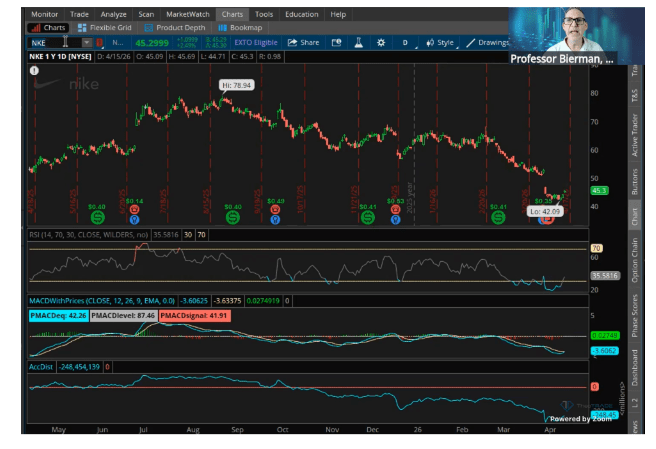The image size is (656, 449).
Task: Go to the Scan tab
Action: [x=146, y=14]
